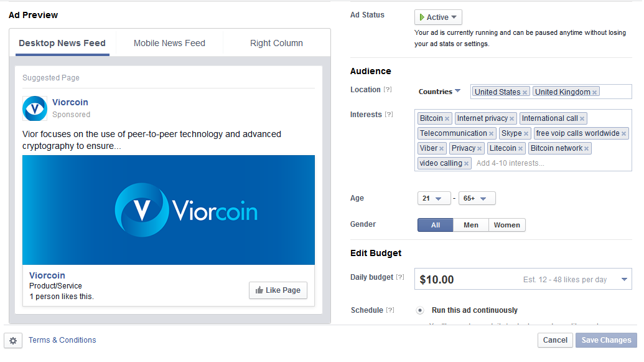Click the Viorcoin page avatar icon

coord(35,108)
